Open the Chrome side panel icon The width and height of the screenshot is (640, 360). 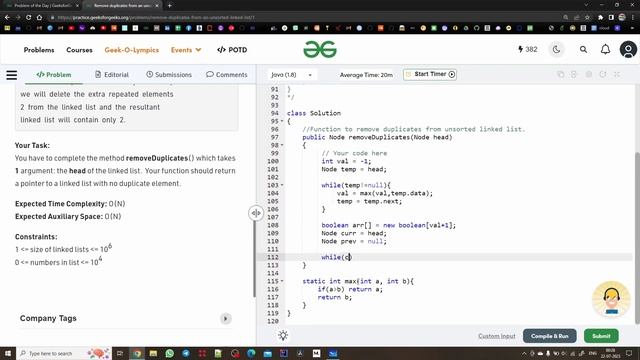pyautogui.click(x=611, y=18)
